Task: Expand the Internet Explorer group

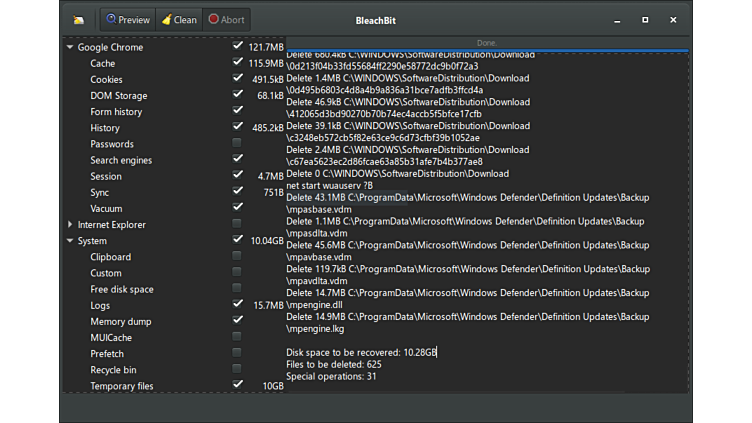Action: [70, 225]
